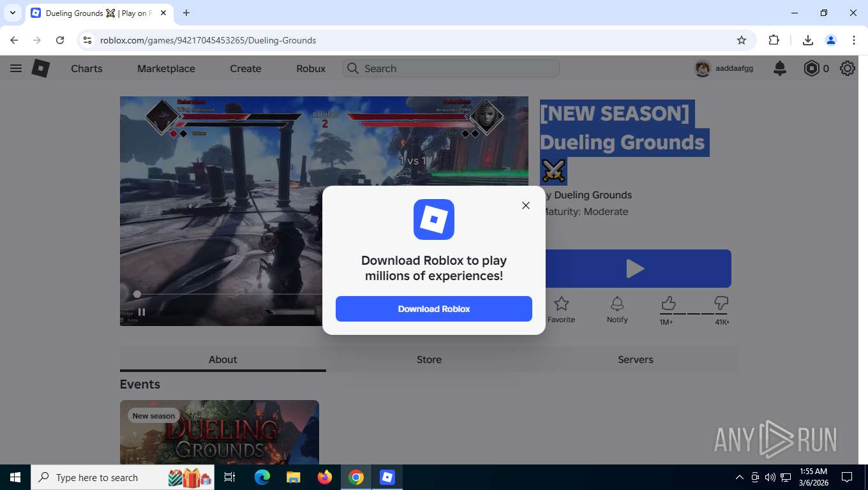Close the Download Roblox dialog
The height and width of the screenshot is (490, 868).
point(526,205)
